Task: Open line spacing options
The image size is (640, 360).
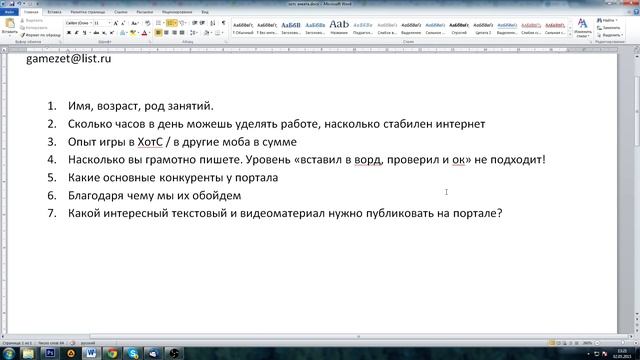Action: pos(194,33)
